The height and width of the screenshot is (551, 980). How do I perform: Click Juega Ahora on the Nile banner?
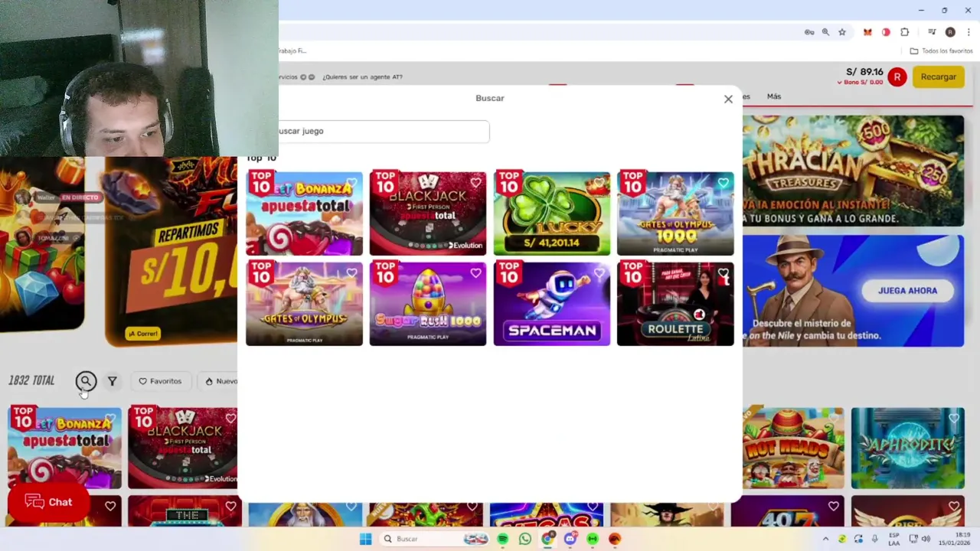[x=907, y=291]
